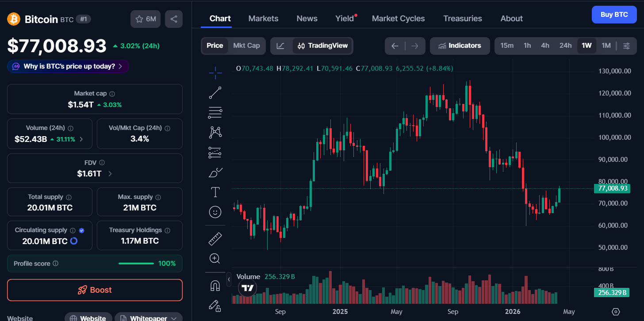Click the Bitcoin logo icon
Image resolution: width=644 pixels, height=321 pixels.
click(14, 19)
